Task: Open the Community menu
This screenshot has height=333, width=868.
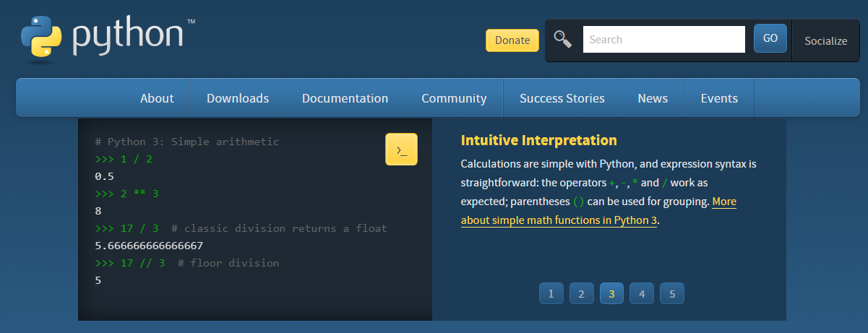Action: [454, 98]
